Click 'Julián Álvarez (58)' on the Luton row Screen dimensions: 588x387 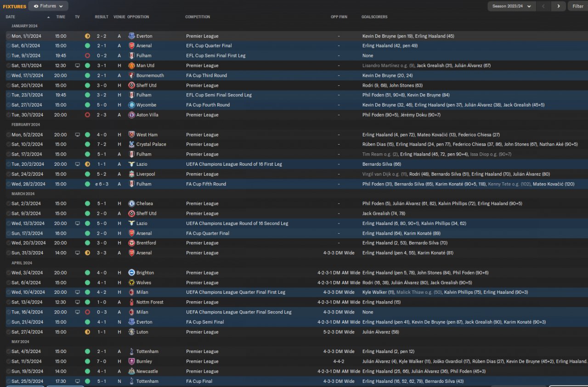(380, 332)
